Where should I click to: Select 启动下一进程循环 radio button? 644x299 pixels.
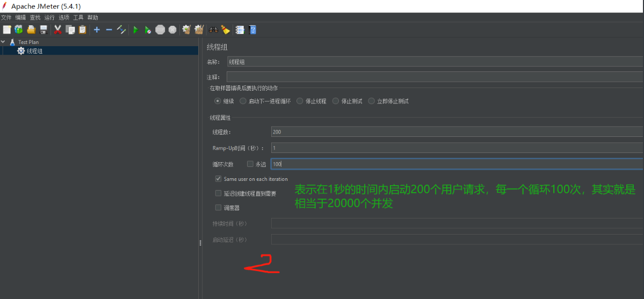pyautogui.click(x=243, y=101)
